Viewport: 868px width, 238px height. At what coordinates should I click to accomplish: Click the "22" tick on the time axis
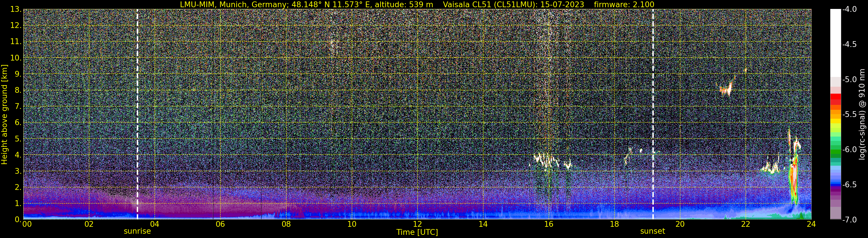(746, 224)
